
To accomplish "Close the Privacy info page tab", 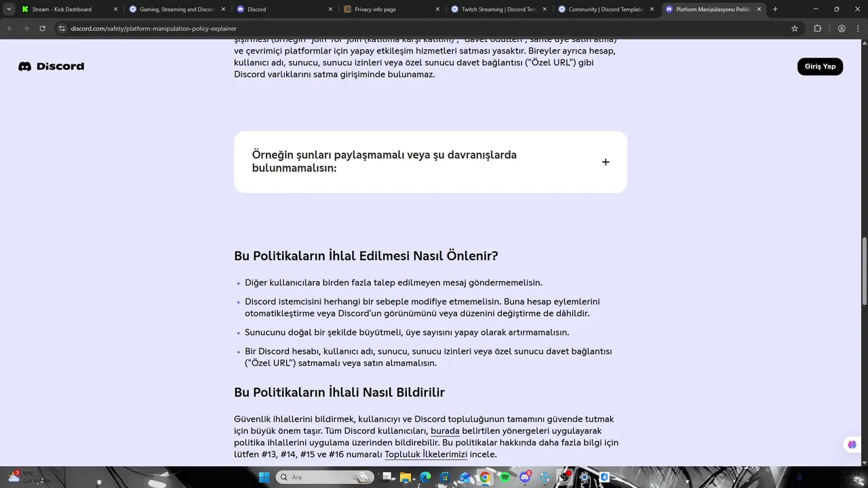I will point(437,9).
